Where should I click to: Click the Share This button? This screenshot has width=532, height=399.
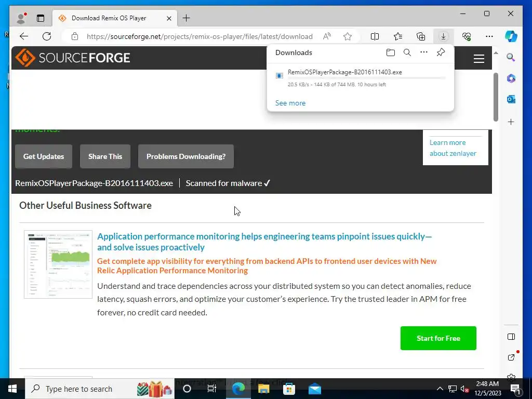105,156
